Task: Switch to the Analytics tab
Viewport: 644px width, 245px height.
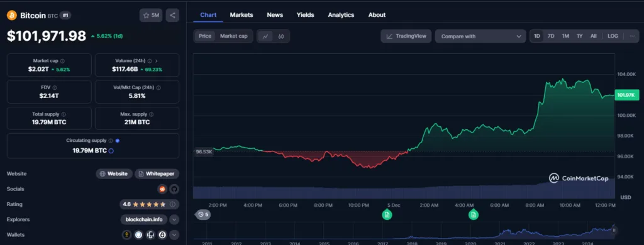Action: [341, 15]
